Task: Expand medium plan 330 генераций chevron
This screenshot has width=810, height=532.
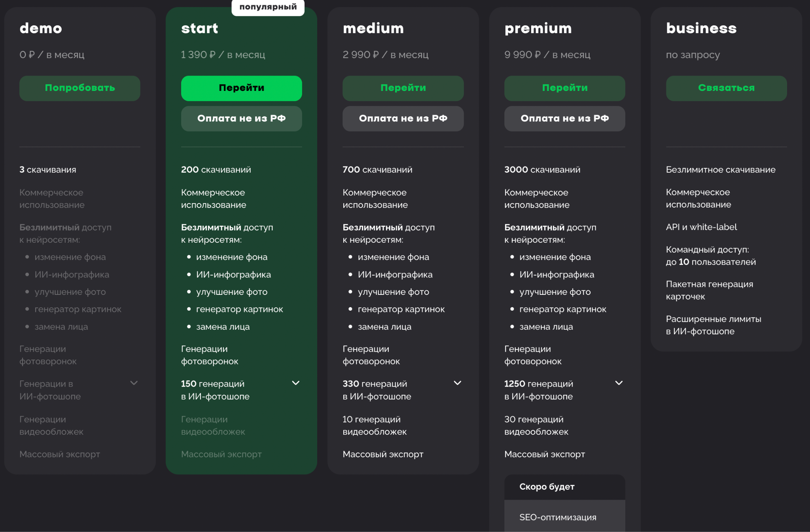Action: click(457, 383)
